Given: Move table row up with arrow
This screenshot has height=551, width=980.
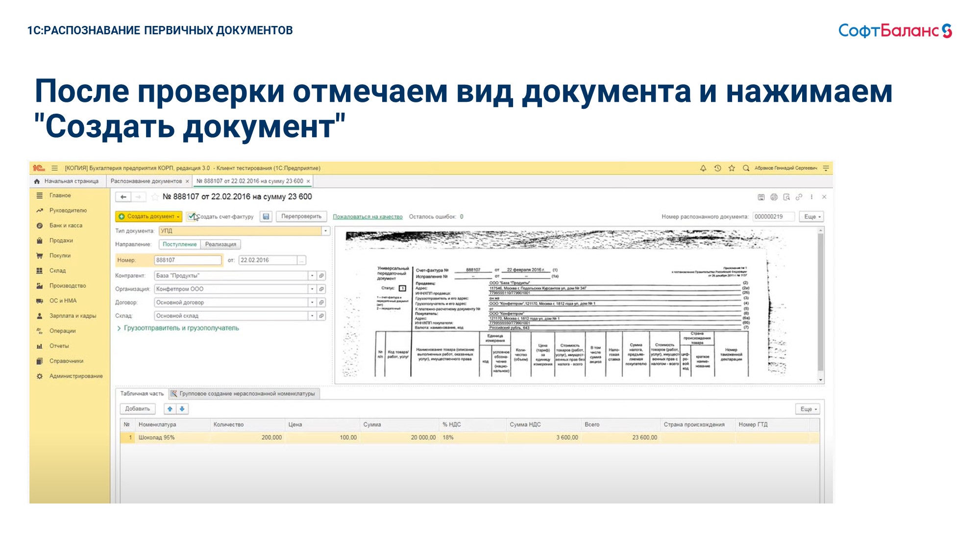Looking at the screenshot, I should [170, 409].
